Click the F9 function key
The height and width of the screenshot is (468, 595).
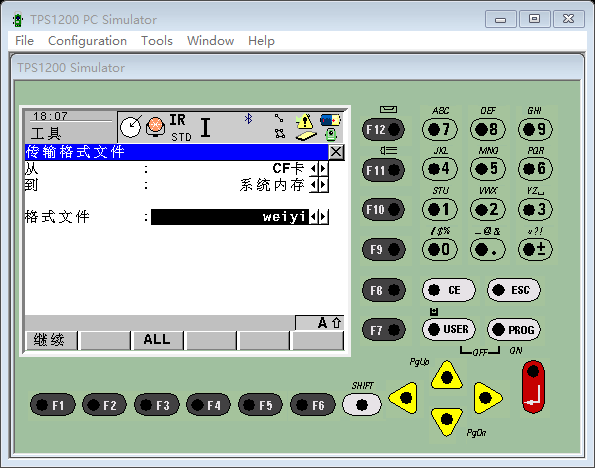coord(383,249)
